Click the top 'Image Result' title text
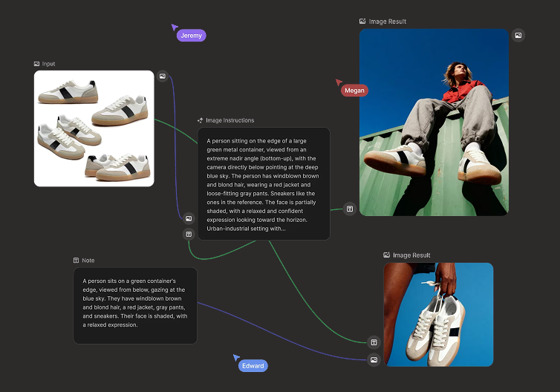The height and width of the screenshot is (392, 560). pyautogui.click(x=388, y=22)
